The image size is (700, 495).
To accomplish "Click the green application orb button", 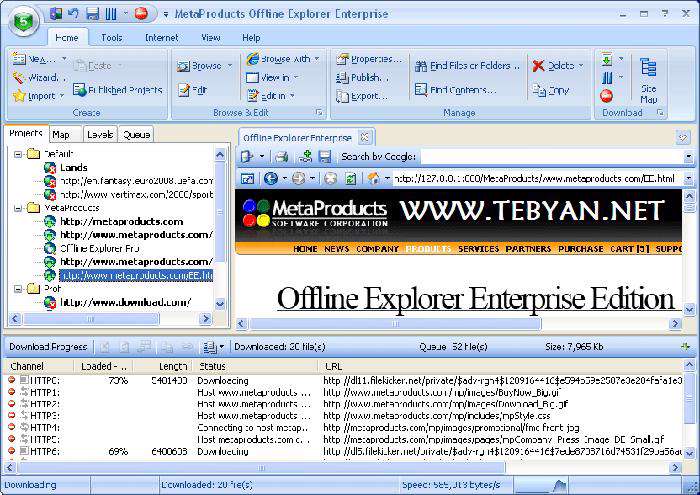I will coord(24,21).
